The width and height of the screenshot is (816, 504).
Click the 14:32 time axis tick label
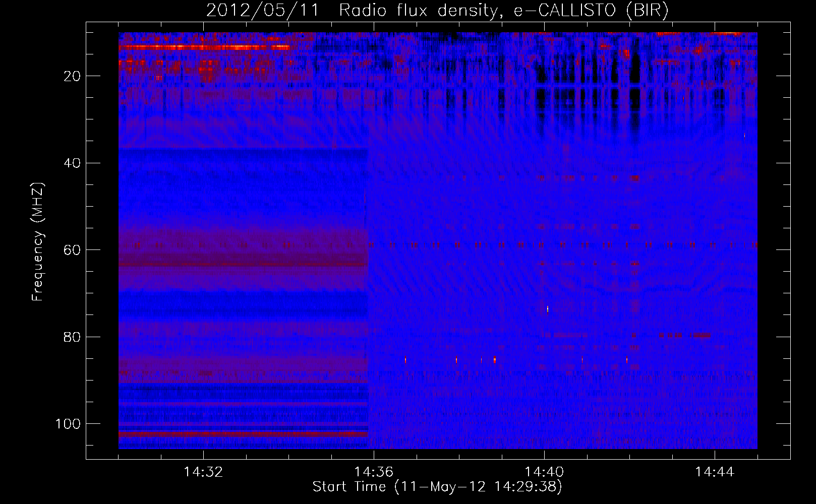[203, 472]
